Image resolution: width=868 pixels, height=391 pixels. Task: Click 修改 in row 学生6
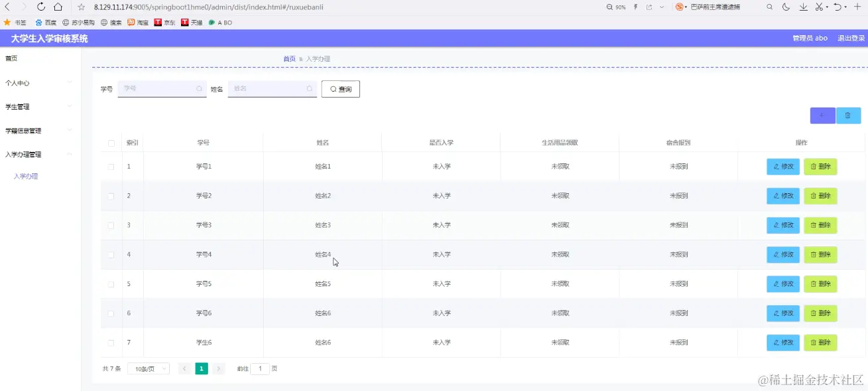click(x=783, y=343)
